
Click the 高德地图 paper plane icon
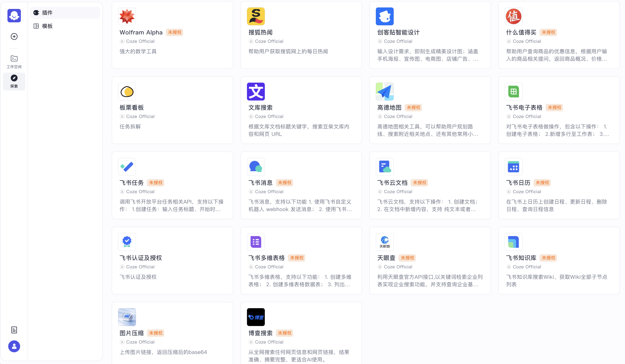click(385, 91)
